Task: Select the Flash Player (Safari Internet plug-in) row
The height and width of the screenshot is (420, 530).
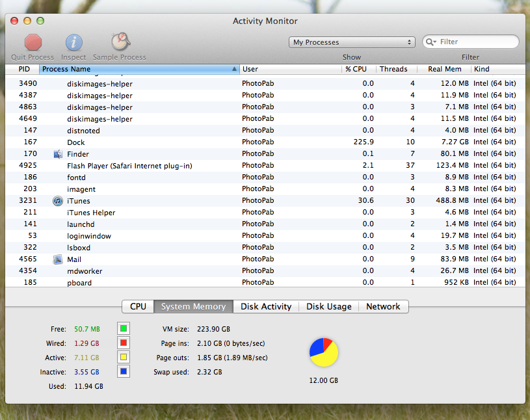Action: click(265, 166)
